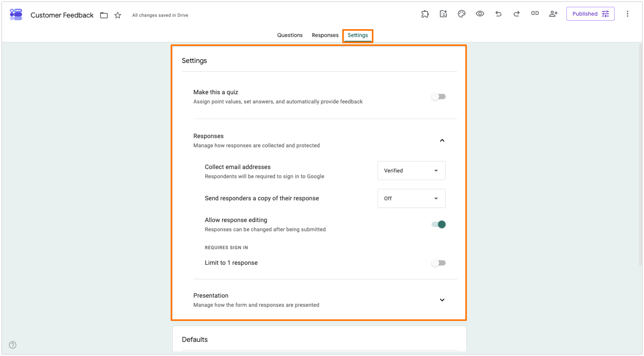
Task: Move form to folder icon
Action: point(104,15)
